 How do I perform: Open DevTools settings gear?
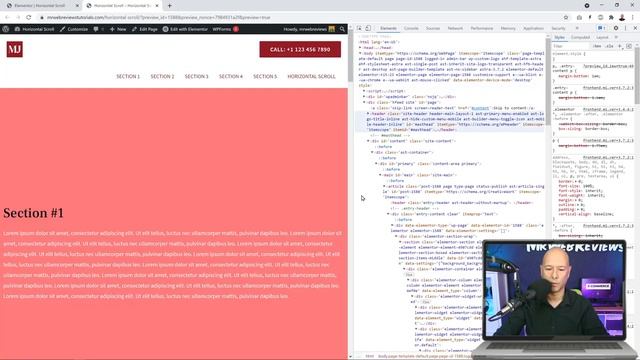(616, 28)
